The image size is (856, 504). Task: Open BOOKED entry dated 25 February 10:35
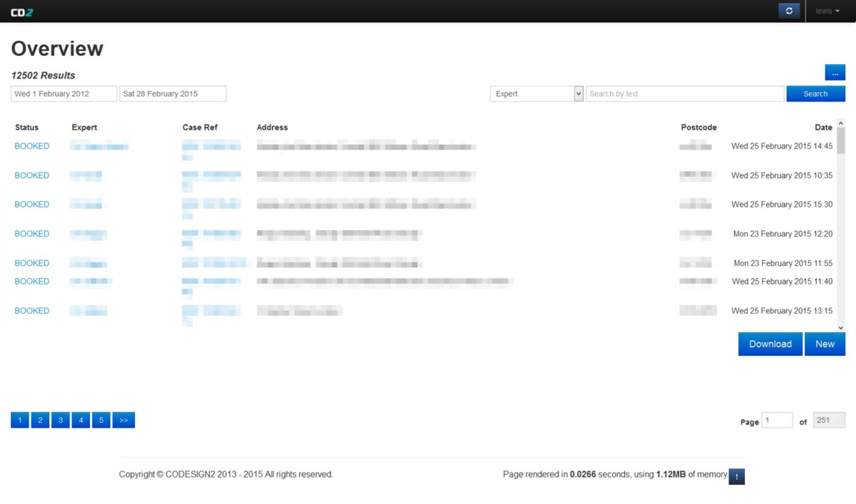pos(32,175)
